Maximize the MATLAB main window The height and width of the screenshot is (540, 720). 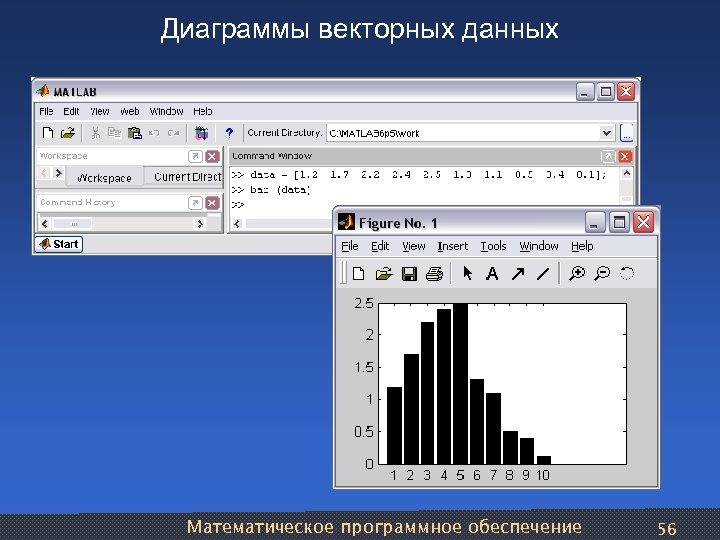[x=606, y=92]
